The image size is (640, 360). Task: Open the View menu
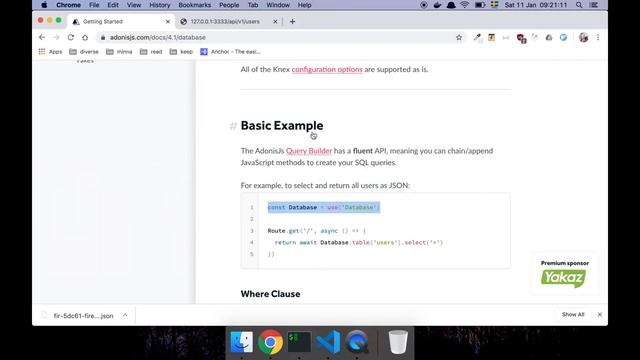[x=133, y=5]
